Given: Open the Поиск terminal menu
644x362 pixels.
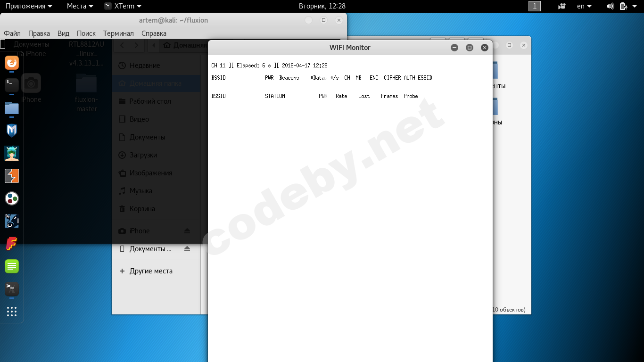Looking at the screenshot, I should tap(86, 33).
